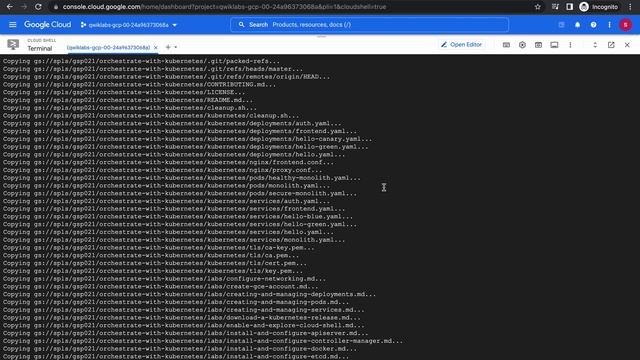
Task: Open the help question mark menu
Action: coord(593,25)
